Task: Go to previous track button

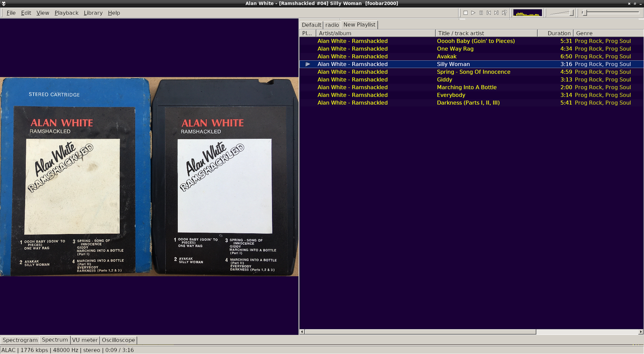Action: (489, 13)
